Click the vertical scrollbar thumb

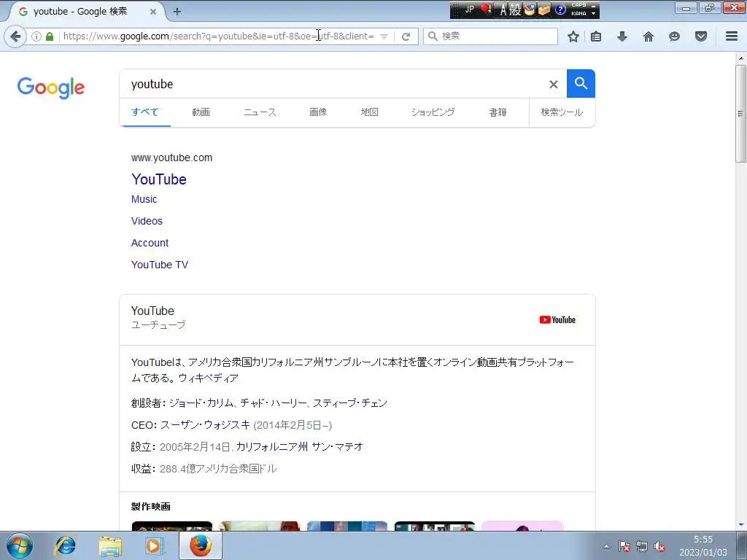click(x=740, y=114)
